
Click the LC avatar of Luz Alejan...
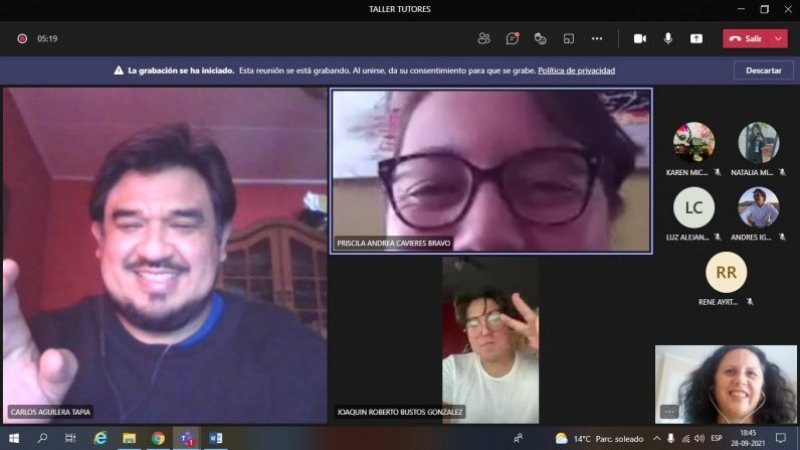click(693, 208)
